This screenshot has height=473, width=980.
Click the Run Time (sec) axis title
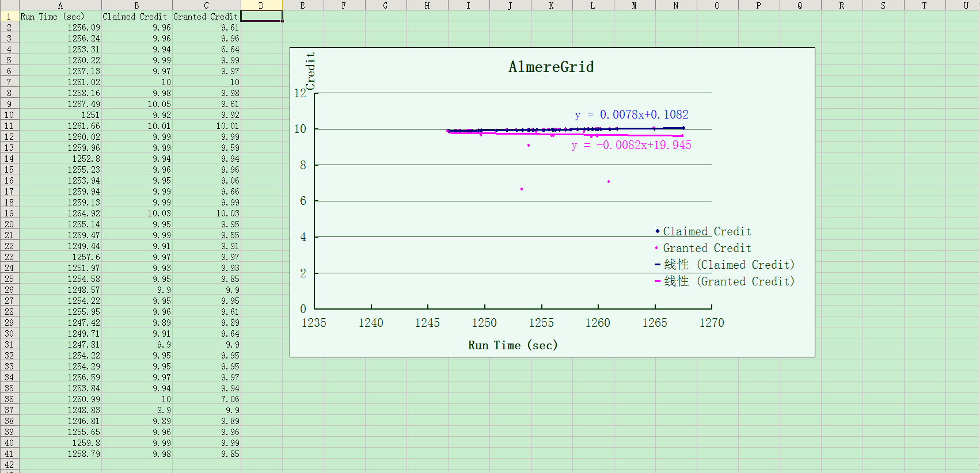512,345
